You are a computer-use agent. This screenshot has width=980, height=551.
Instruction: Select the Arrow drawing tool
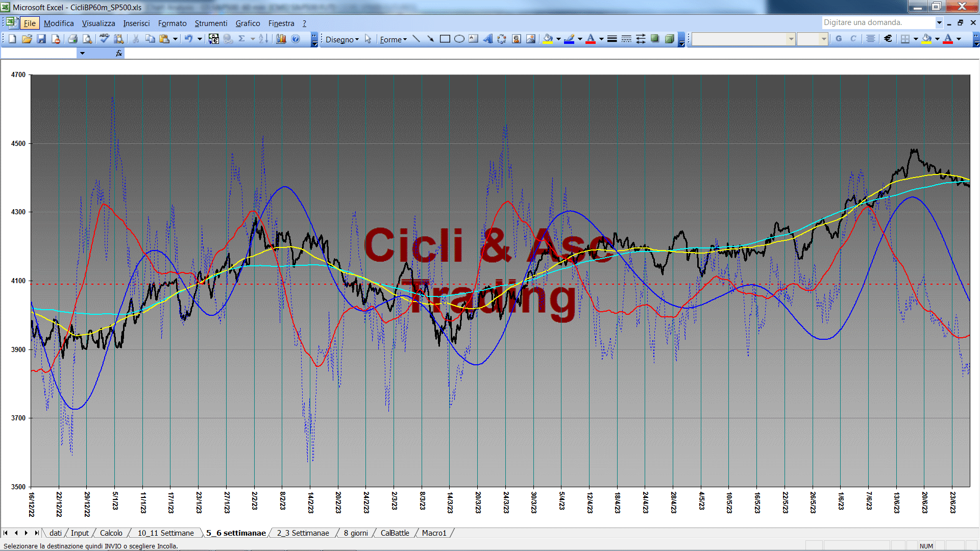click(x=430, y=39)
